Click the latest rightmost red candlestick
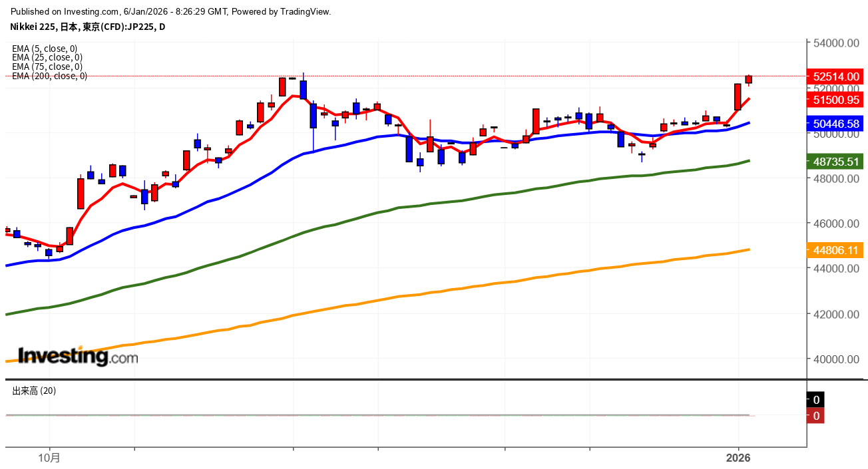Image resolution: width=868 pixels, height=469 pixels. [749, 79]
